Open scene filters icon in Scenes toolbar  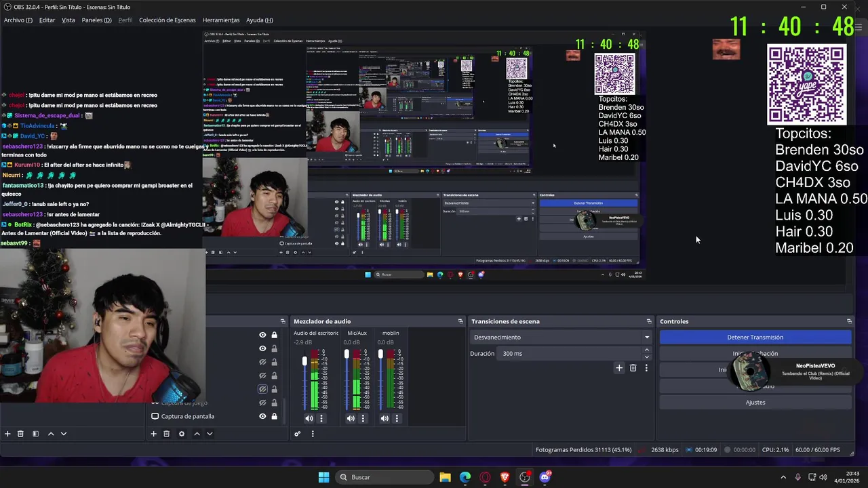point(35,434)
